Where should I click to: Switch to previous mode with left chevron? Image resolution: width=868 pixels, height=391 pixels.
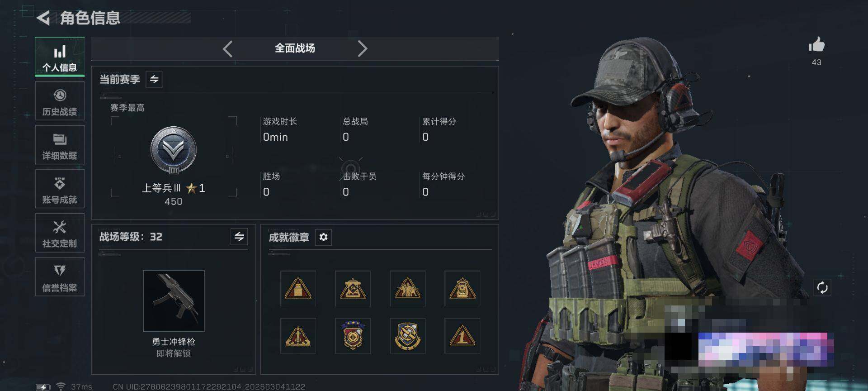point(228,48)
